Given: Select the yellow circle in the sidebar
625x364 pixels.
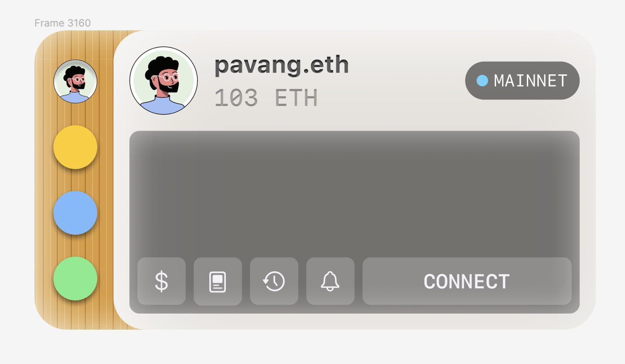Looking at the screenshot, I should (x=75, y=147).
